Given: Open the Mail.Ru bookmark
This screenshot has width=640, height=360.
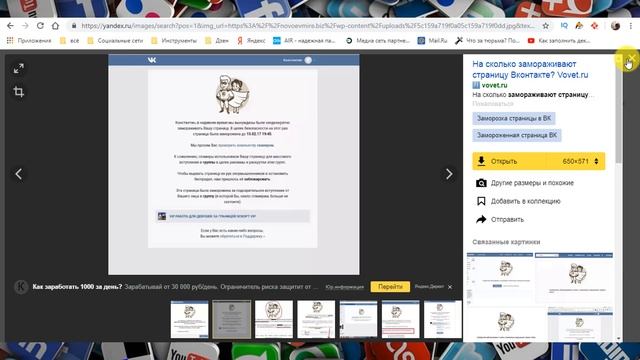Looking at the screenshot, I should (432, 40).
